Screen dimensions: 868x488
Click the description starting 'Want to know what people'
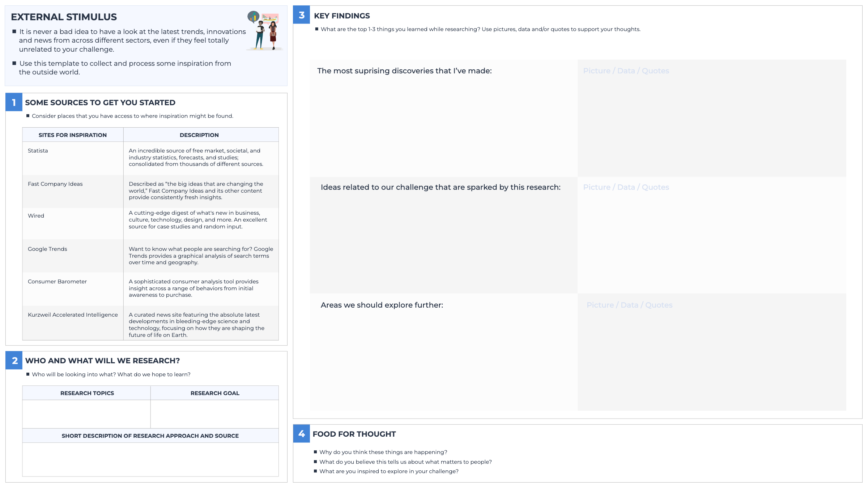click(201, 256)
